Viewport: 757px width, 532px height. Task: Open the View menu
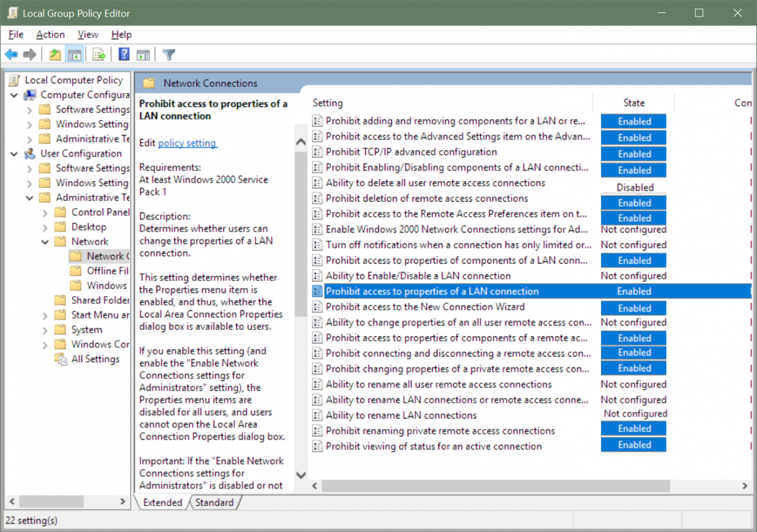click(88, 35)
